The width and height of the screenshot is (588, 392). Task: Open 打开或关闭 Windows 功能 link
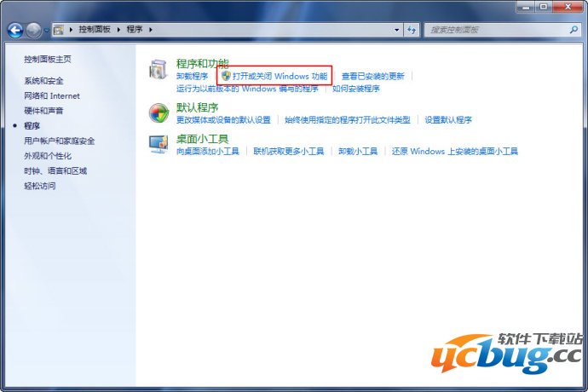click(280, 76)
